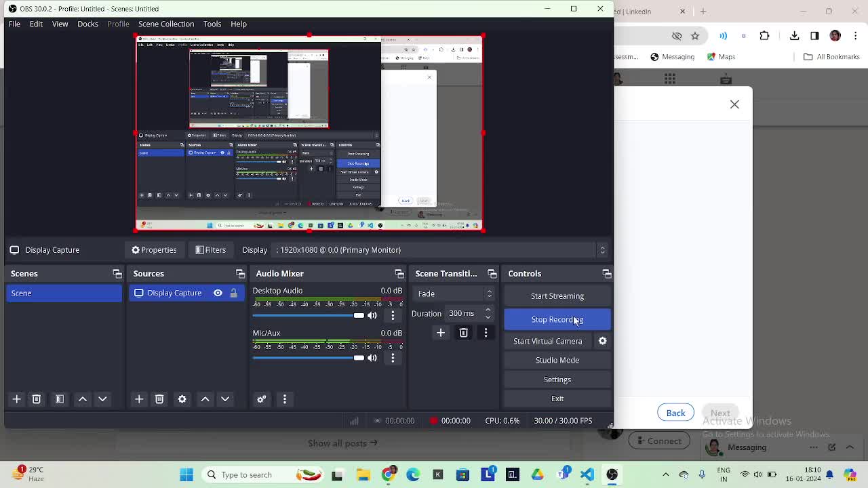Image resolution: width=868 pixels, height=488 pixels.
Task: Increase transition Duration stepper up
Action: (x=488, y=310)
